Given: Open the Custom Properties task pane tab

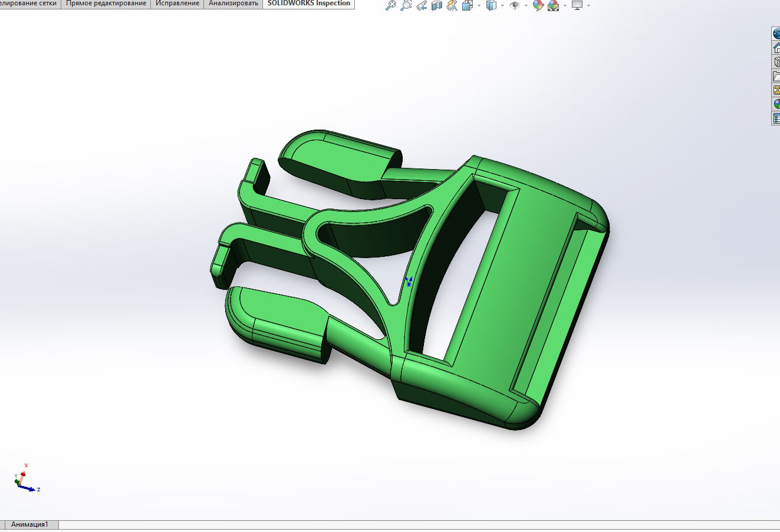Looking at the screenshot, I should (776, 118).
